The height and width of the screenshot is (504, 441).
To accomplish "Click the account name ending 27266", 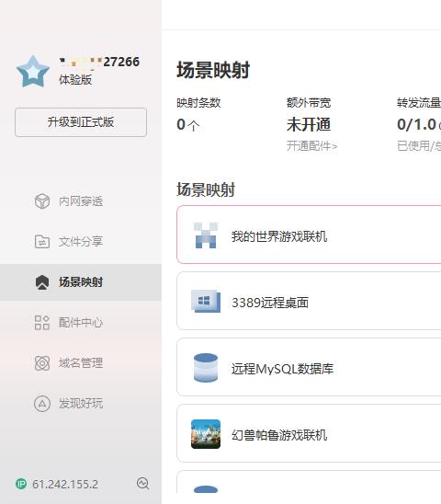I will coord(99,62).
